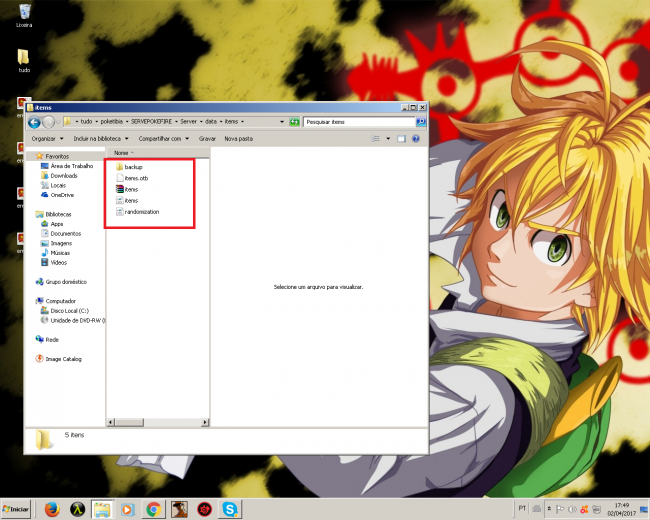The width and height of the screenshot is (650, 520).
Task: Open the Organizar dropdown menu
Action: click(x=44, y=139)
